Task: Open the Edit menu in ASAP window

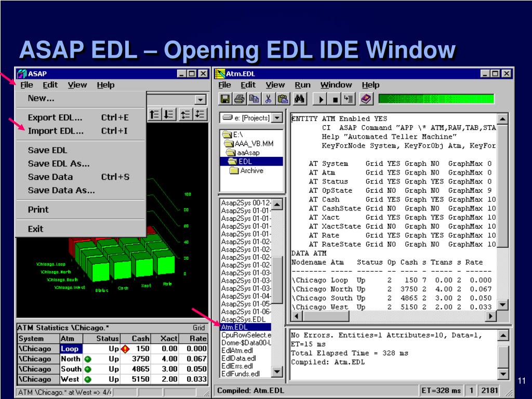Action: tap(50, 85)
